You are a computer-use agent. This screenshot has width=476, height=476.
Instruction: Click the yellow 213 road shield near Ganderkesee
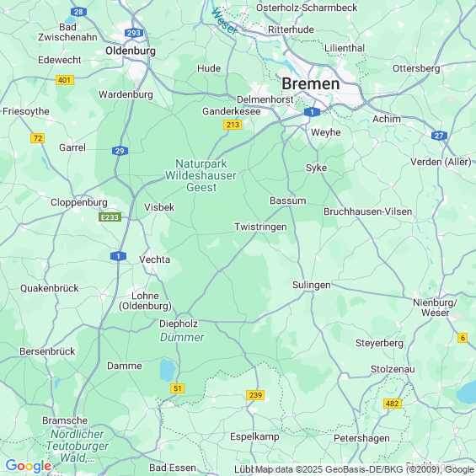click(233, 125)
